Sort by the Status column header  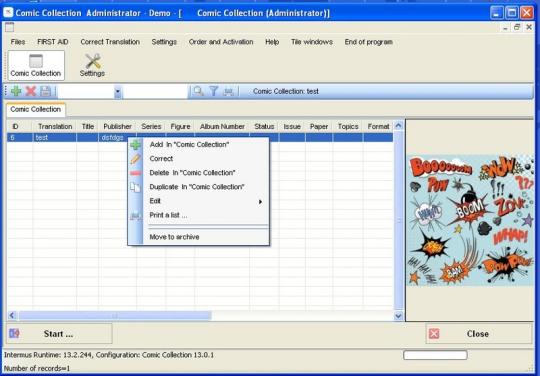[264, 126]
